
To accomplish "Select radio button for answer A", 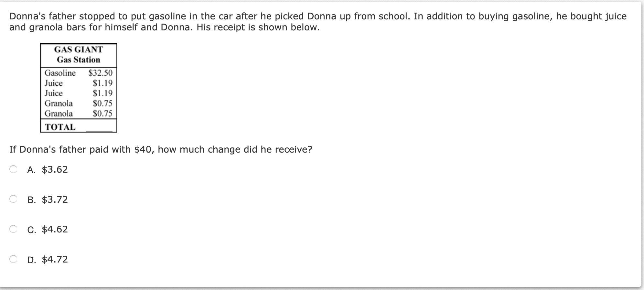I will (x=13, y=169).
